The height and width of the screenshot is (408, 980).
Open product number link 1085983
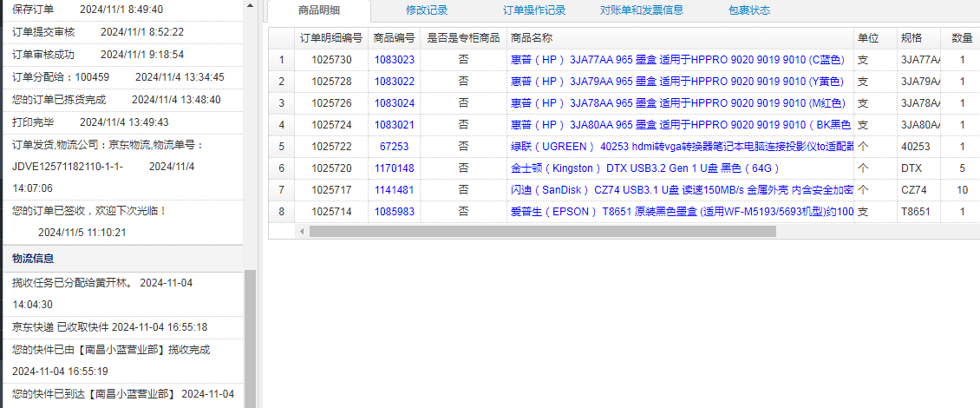click(x=395, y=212)
